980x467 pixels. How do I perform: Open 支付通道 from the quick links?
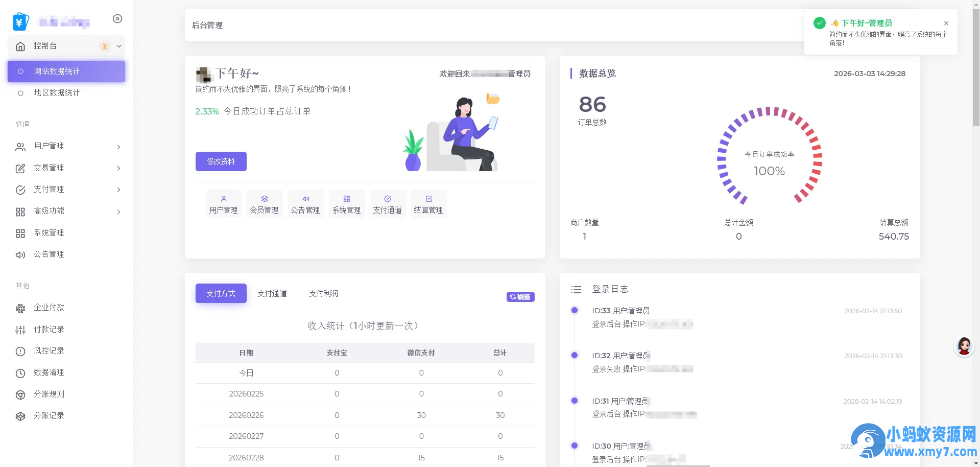click(387, 203)
